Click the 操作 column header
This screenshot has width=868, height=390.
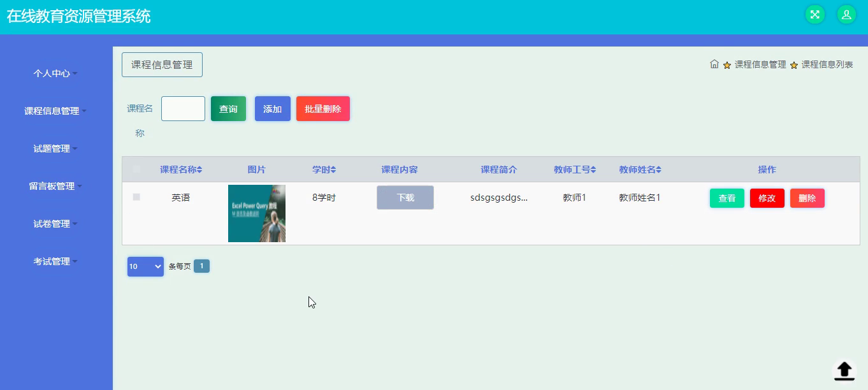tap(767, 170)
